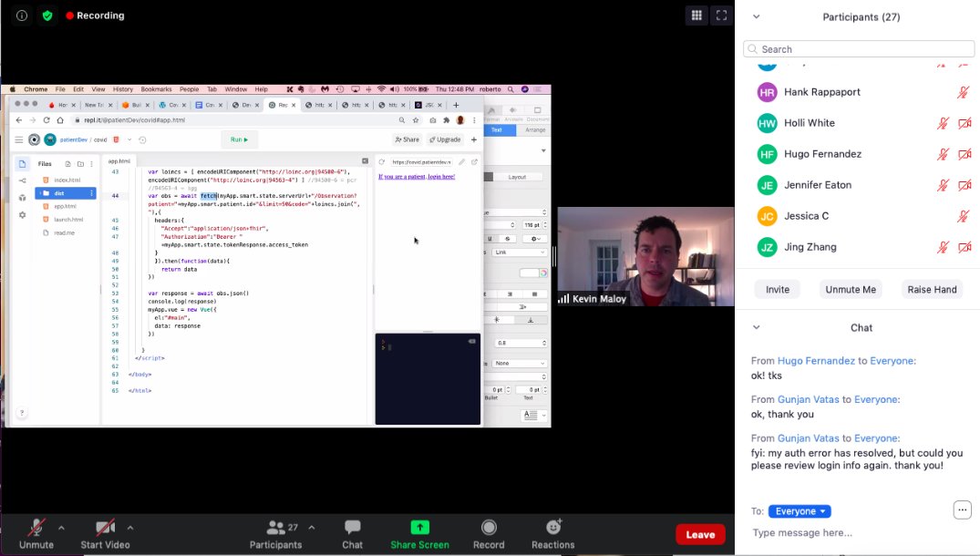Expand participants options arrow in toolbar
Image resolution: width=980 pixels, height=556 pixels.
(311, 528)
